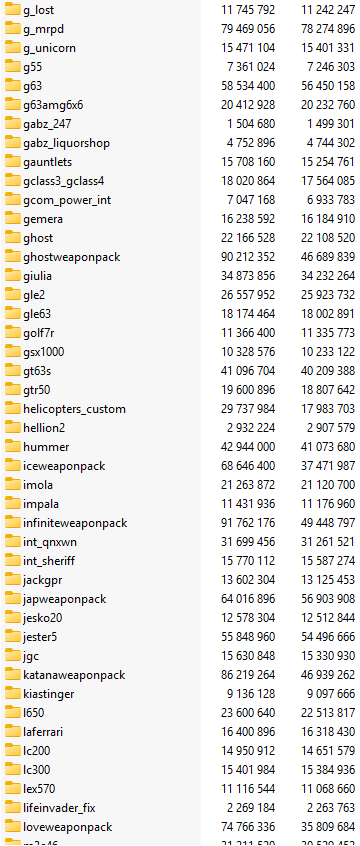Click the g55 folder icon
The width and height of the screenshot is (360, 846).
pyautogui.click(x=12, y=66)
